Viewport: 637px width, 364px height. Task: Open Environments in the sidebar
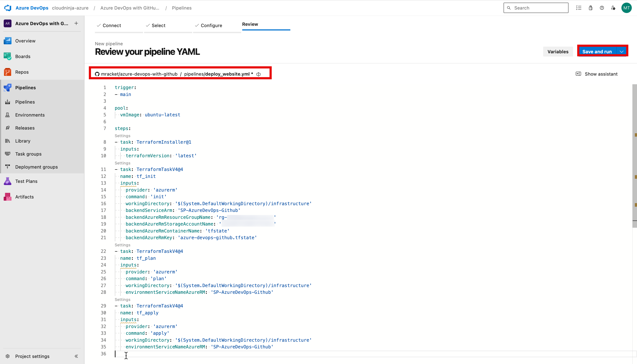(42, 115)
